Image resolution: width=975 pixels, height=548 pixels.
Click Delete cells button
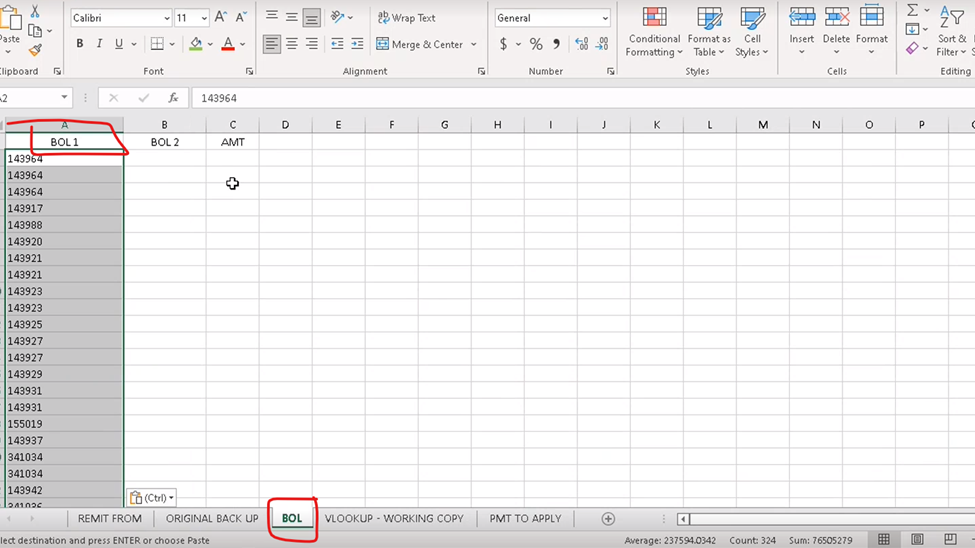click(x=836, y=30)
